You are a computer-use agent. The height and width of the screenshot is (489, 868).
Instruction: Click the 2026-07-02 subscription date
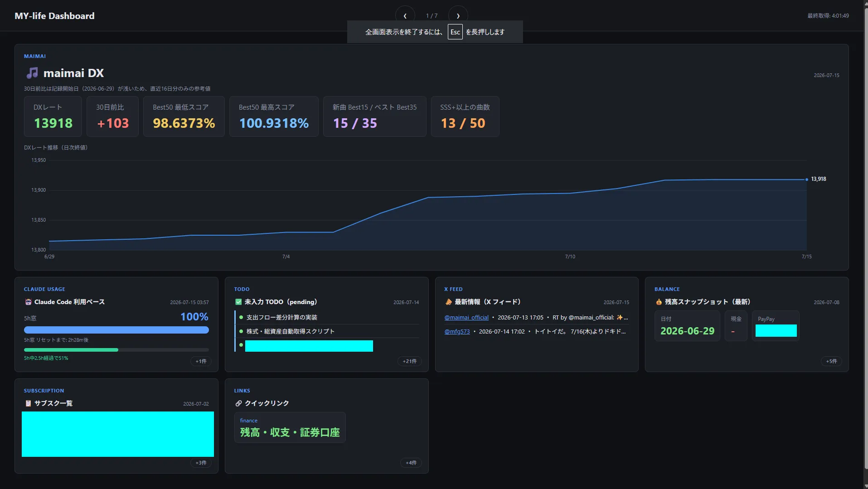(x=196, y=404)
